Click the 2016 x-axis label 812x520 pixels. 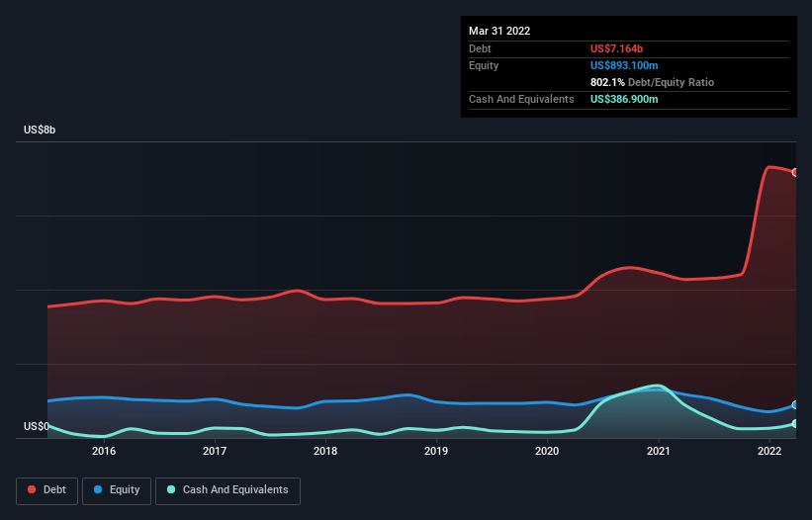tap(104, 451)
